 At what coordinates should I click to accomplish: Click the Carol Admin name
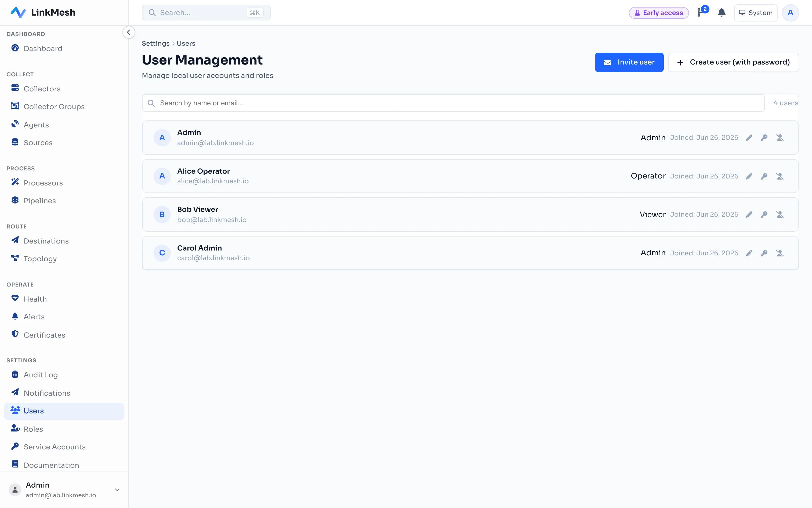coord(199,248)
